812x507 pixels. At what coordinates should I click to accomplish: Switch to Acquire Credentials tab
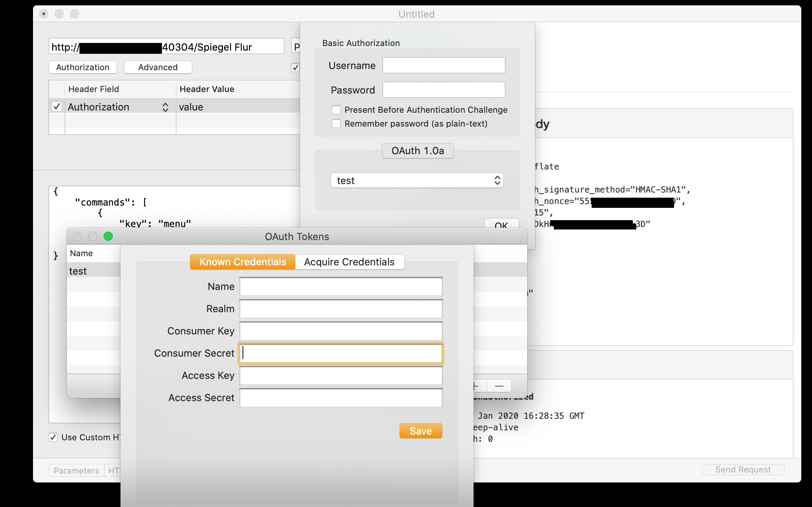click(x=349, y=262)
